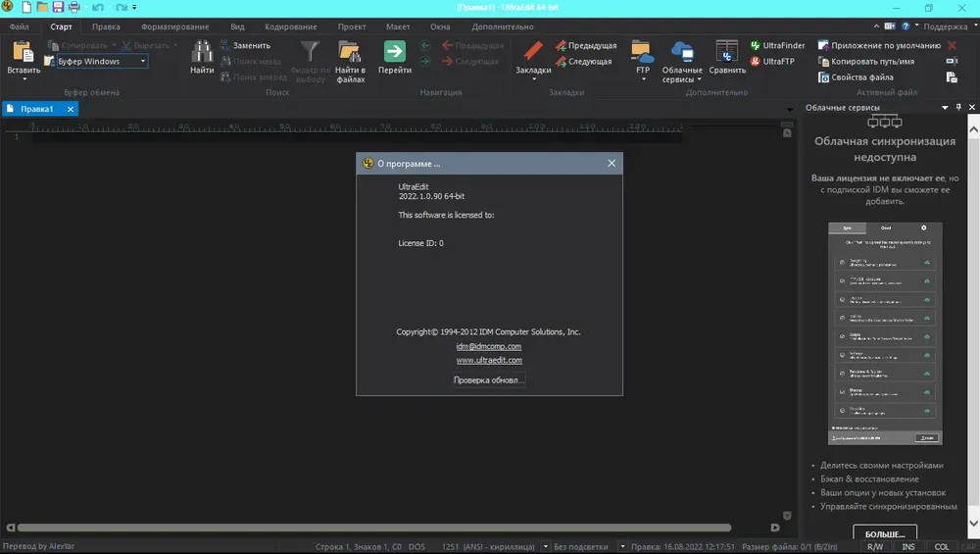The width and height of the screenshot is (980, 554).
Task: Expand the Буфер Windows clipboard dropdown
Action: click(142, 61)
